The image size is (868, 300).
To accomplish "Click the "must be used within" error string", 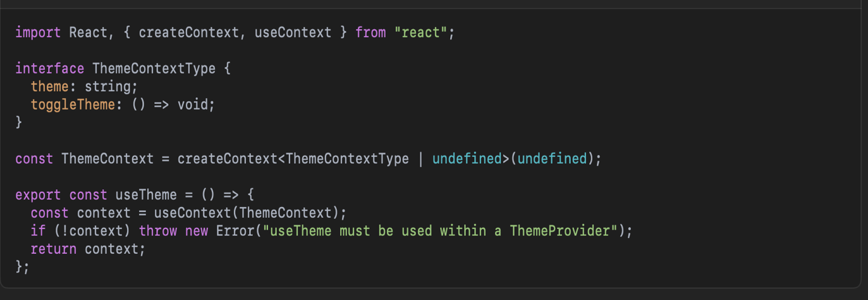I will 412,231.
